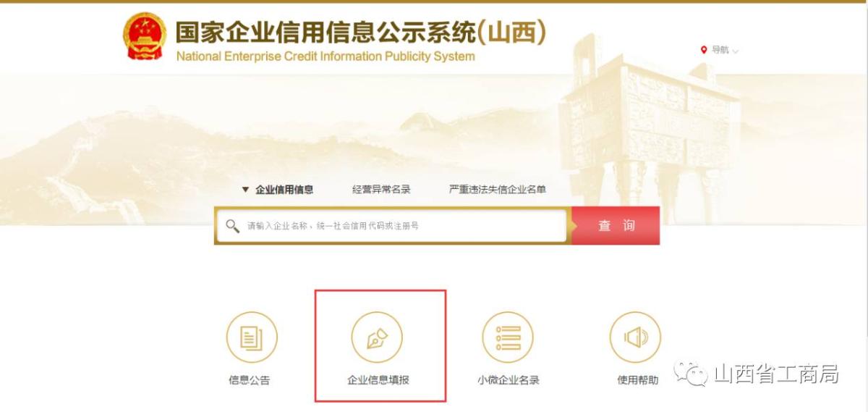The height and width of the screenshot is (412, 868).
Task: Switch to the 企业信用信息 tab
Action: [284, 190]
